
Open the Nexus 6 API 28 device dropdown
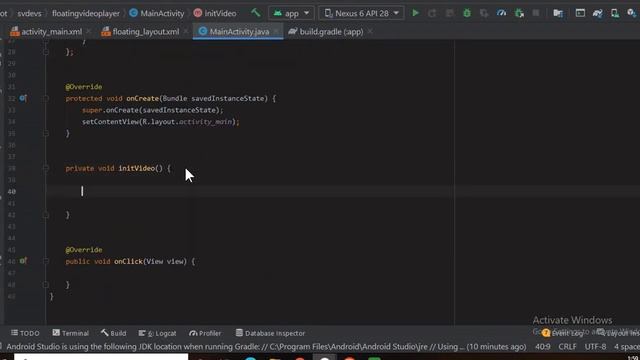361,13
